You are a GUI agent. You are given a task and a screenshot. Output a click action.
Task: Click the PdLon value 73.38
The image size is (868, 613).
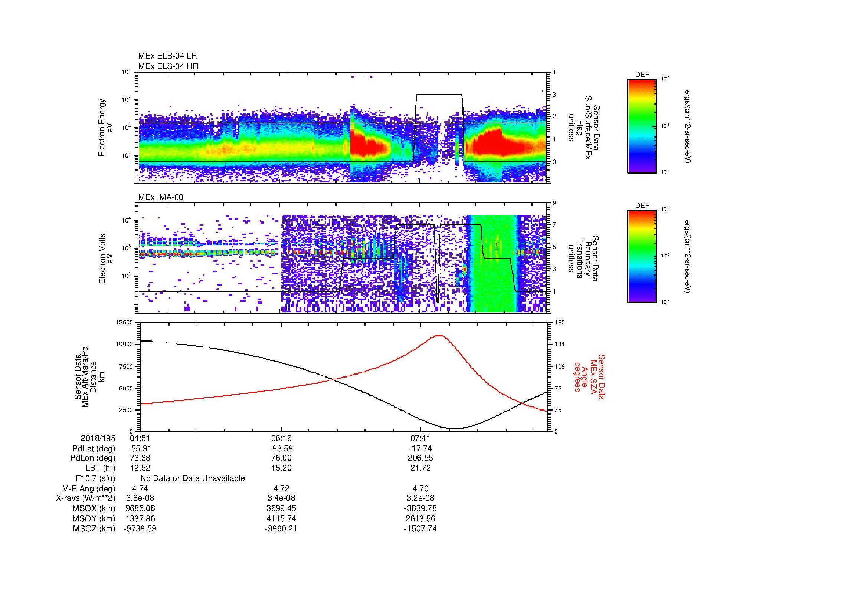[140, 458]
